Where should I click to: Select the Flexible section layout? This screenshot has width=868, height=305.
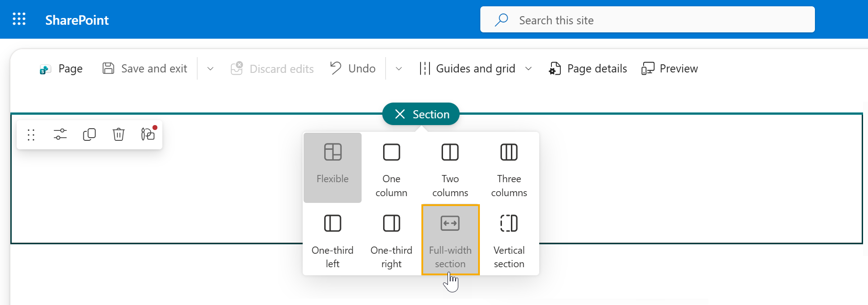coord(332,167)
